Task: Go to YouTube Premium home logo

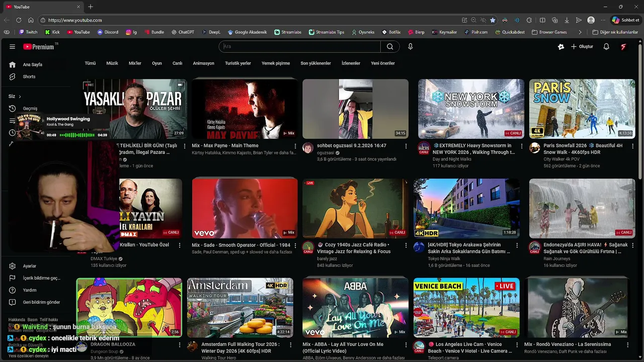Action: (39, 47)
